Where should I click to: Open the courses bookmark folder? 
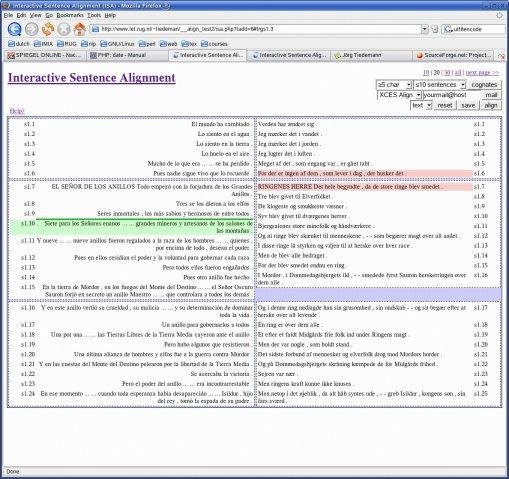214,44
